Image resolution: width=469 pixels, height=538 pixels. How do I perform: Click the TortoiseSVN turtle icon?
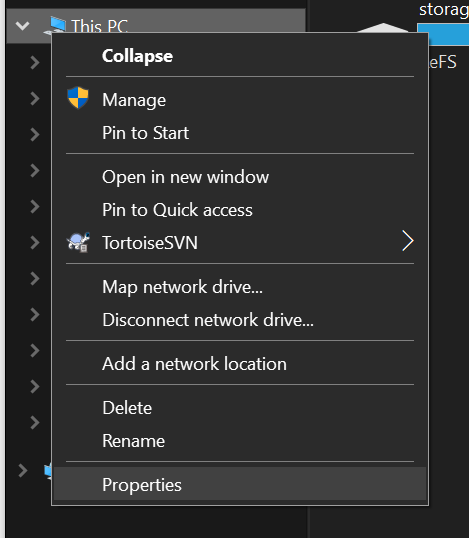coord(78,243)
